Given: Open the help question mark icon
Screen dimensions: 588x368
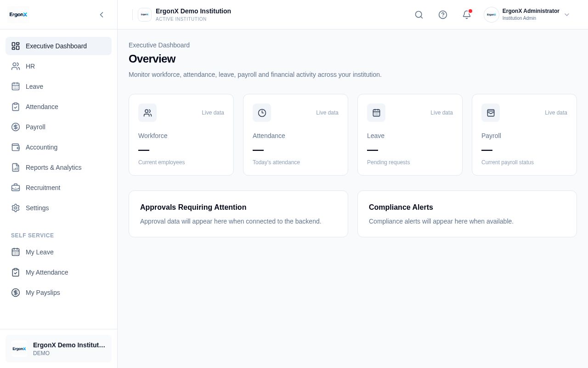Looking at the screenshot, I should [x=443, y=15].
